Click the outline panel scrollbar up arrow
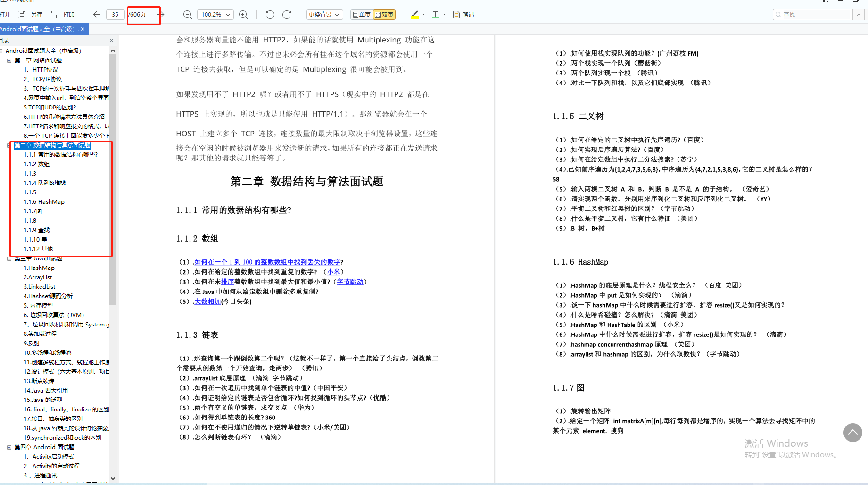Image resolution: width=868 pixels, height=485 pixels. (x=113, y=50)
